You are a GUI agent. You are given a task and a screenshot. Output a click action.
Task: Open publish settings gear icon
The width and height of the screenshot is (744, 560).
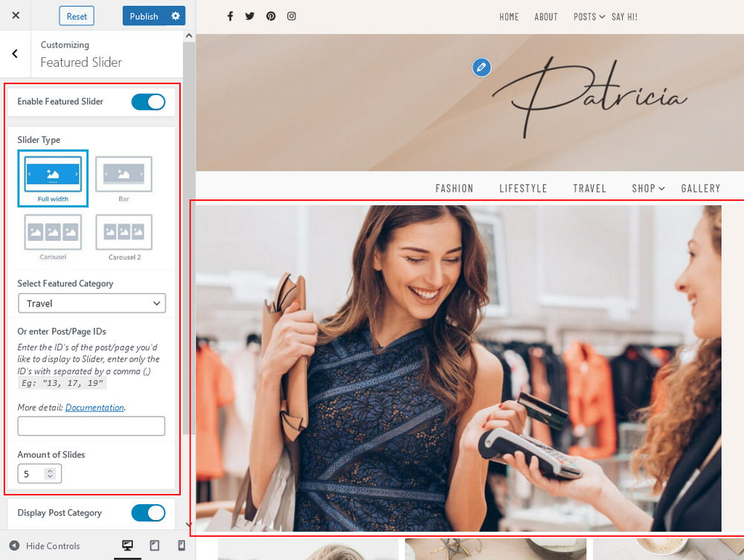click(x=176, y=16)
